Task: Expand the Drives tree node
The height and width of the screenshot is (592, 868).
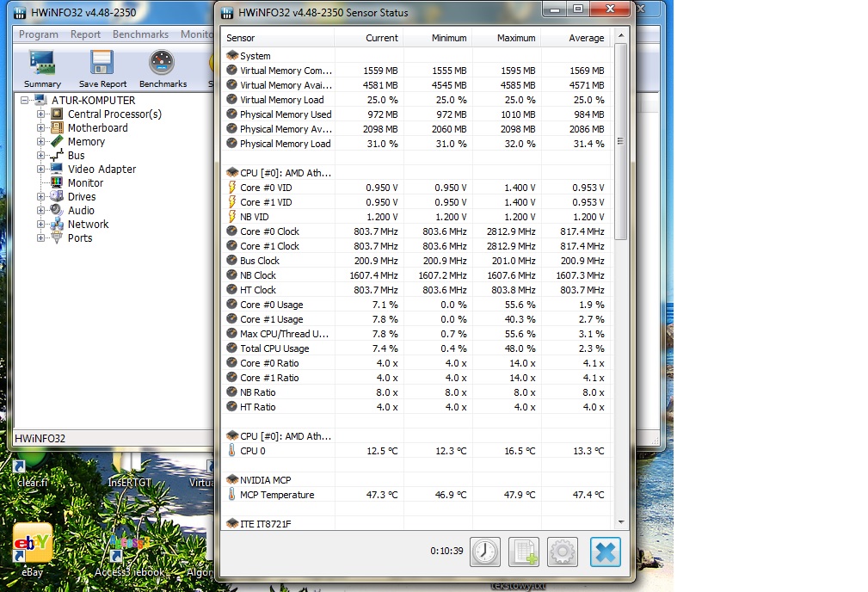Action: [40, 196]
